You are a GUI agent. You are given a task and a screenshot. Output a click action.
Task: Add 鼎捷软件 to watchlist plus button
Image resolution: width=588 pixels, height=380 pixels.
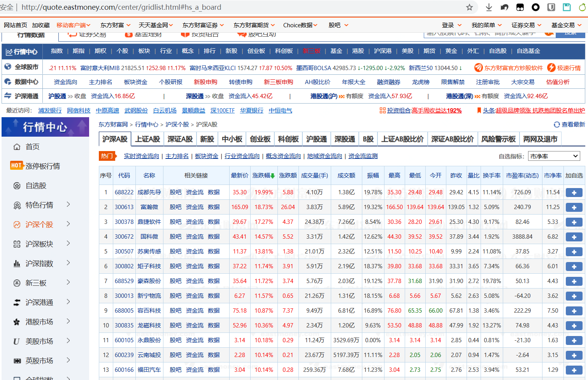pos(574,222)
